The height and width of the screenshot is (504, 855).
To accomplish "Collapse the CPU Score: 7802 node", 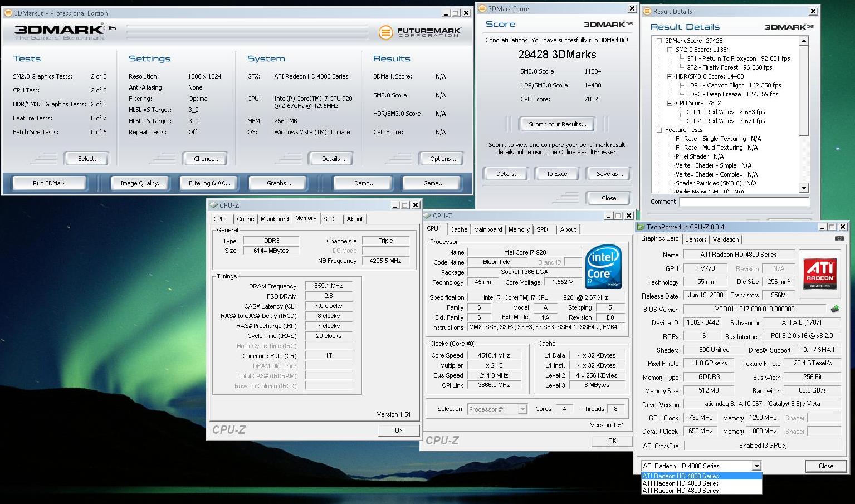I will [670, 103].
